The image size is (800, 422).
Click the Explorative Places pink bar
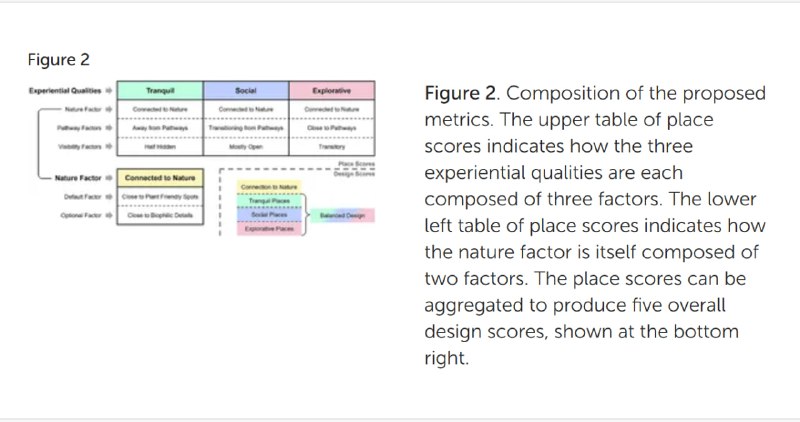(x=269, y=229)
